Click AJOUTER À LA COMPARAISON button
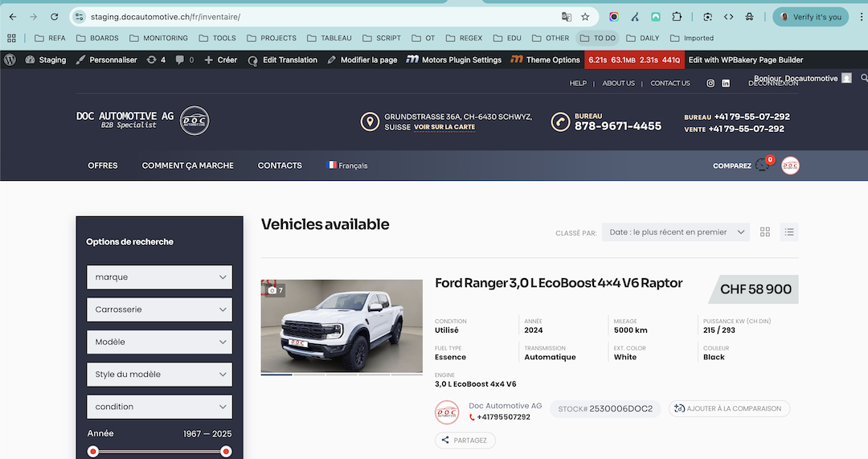The image size is (868, 459). [729, 408]
